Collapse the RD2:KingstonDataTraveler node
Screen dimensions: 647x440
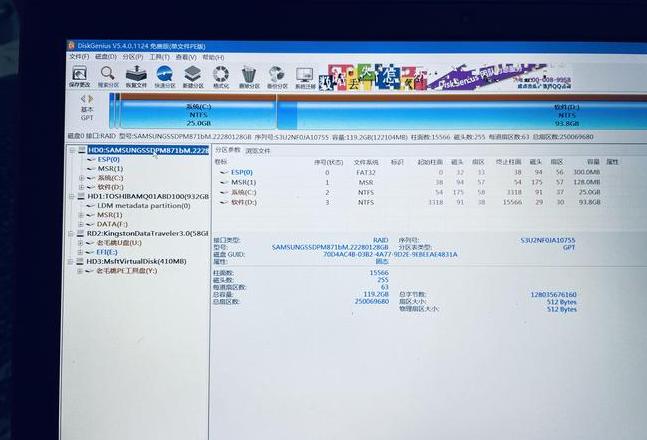tap(71, 234)
